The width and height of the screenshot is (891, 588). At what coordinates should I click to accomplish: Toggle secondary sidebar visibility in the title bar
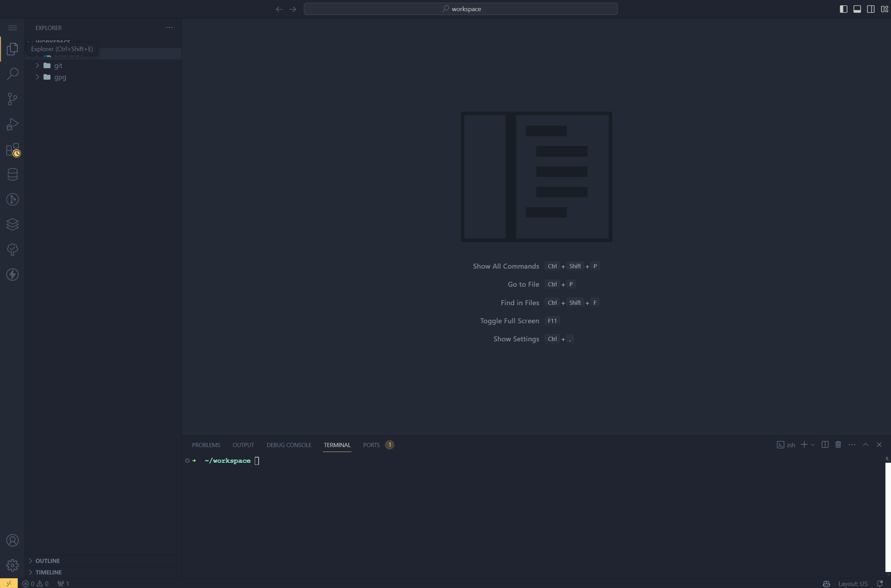point(871,9)
